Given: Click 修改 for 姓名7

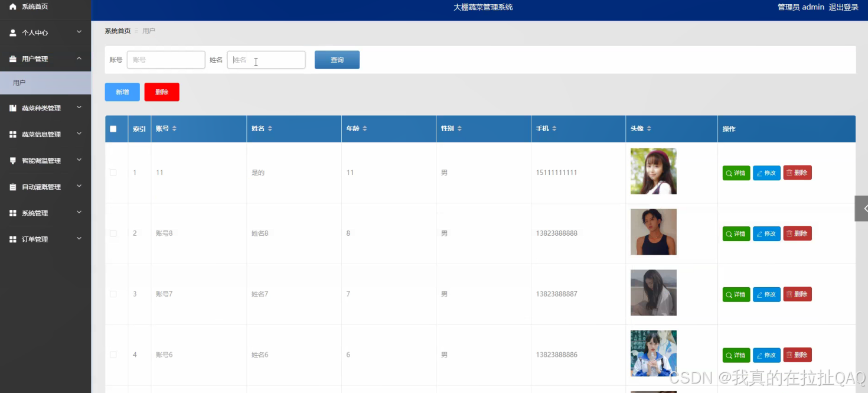Looking at the screenshot, I should [x=766, y=294].
